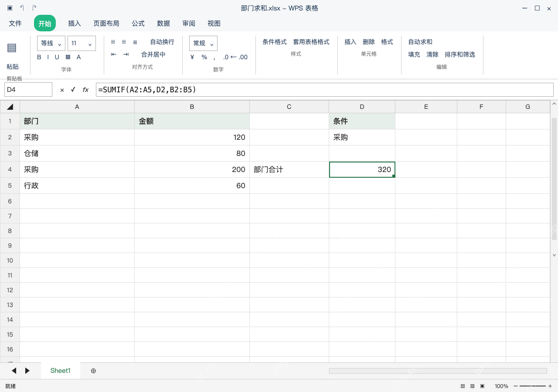Increase the cell indent

pyautogui.click(x=126, y=54)
